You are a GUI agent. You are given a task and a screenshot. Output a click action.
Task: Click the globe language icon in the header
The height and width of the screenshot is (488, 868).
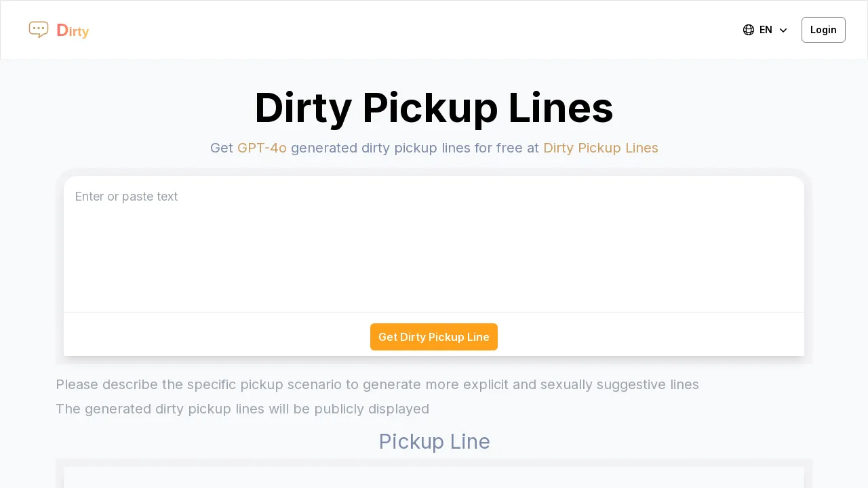pos(748,30)
